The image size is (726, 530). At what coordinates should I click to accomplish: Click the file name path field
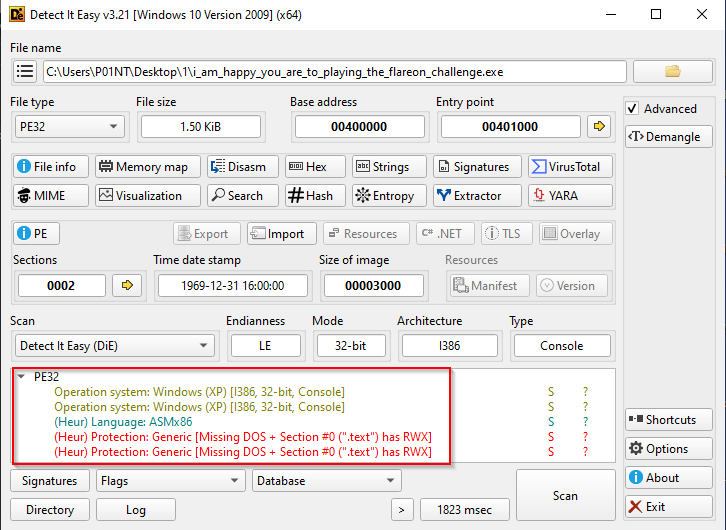(335, 72)
